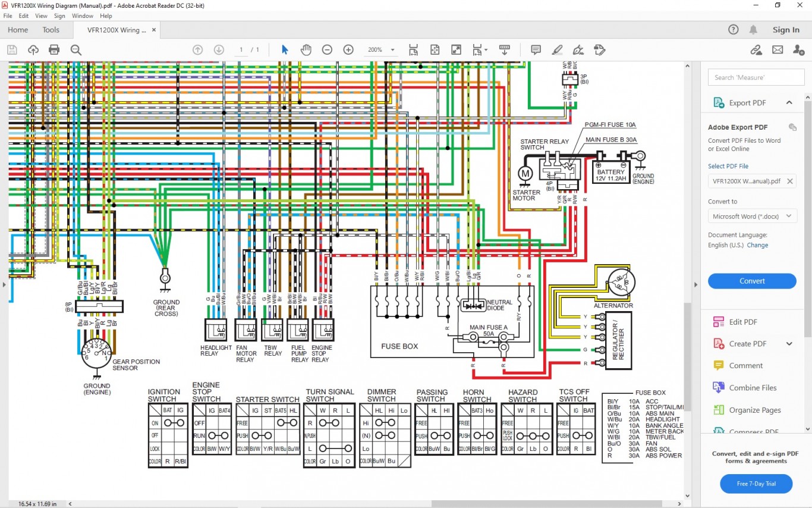
Task: Open the Sign menu
Action: point(59,16)
